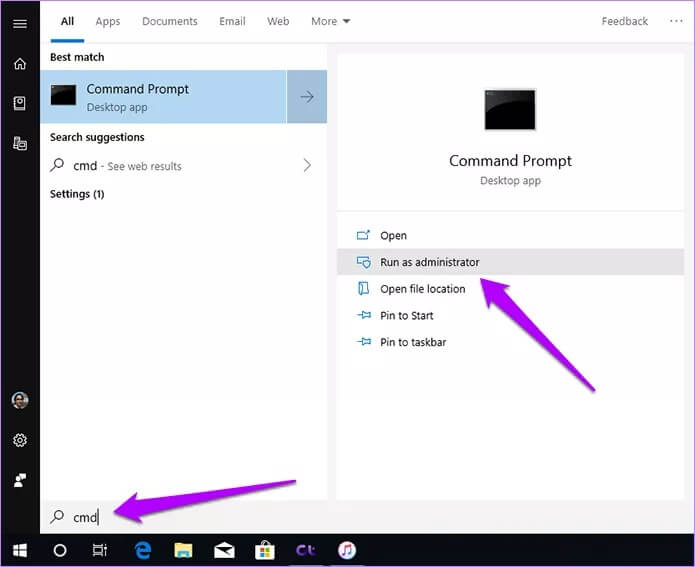Click the Cortana circle on taskbar

coord(60,550)
